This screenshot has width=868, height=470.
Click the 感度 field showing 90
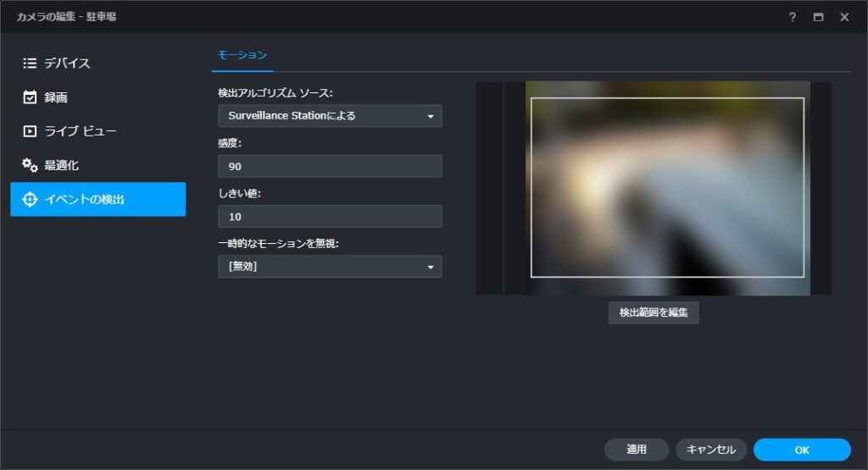[x=330, y=166]
